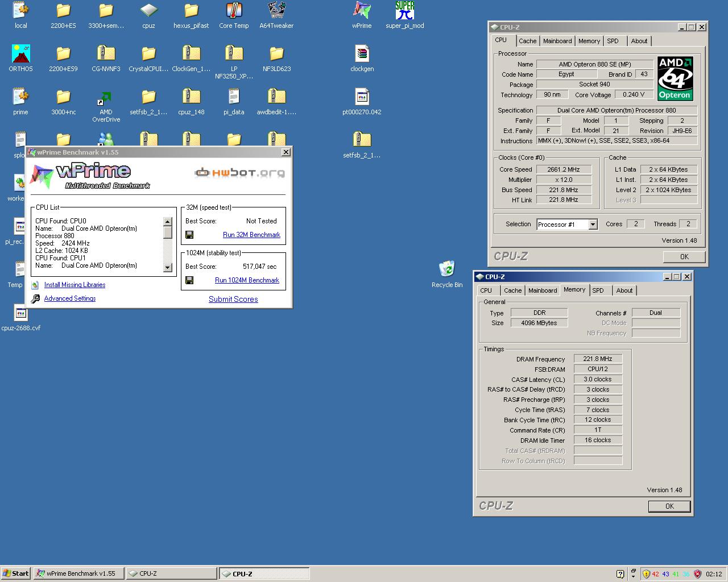Screen dimensions: 728x582
Task: Click the CPU/12 FSB:DRAM value
Action: pyautogui.click(x=598, y=369)
